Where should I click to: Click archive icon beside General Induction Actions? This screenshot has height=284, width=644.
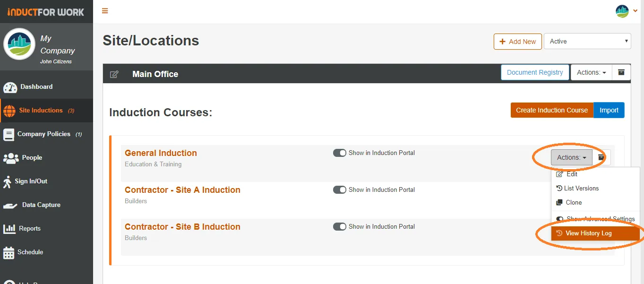pos(601,157)
